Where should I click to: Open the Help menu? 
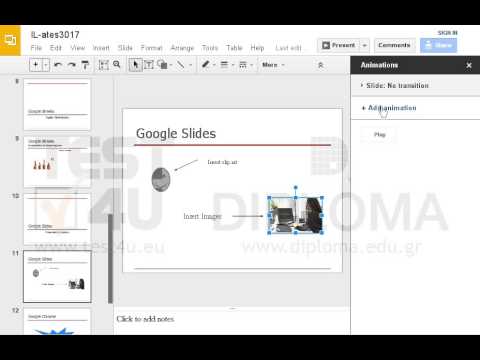click(x=257, y=48)
